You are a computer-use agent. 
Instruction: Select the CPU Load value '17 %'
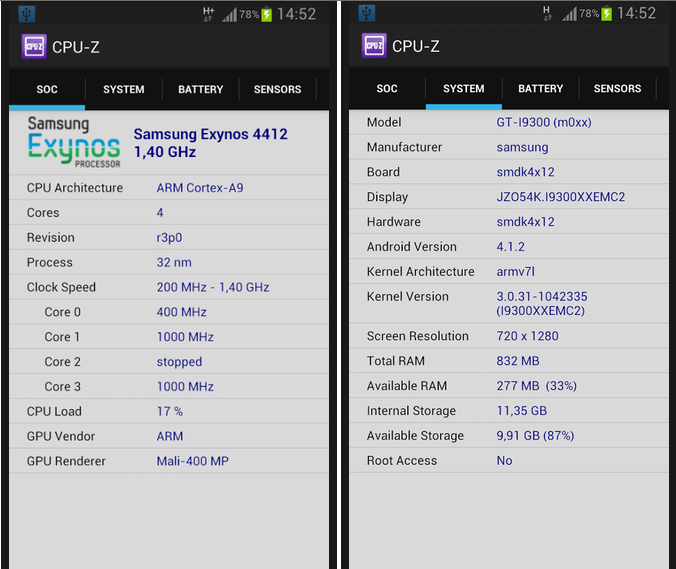[170, 412]
